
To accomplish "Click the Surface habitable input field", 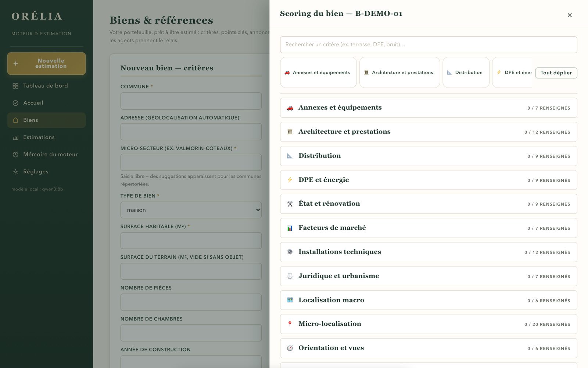I will 191,241.
